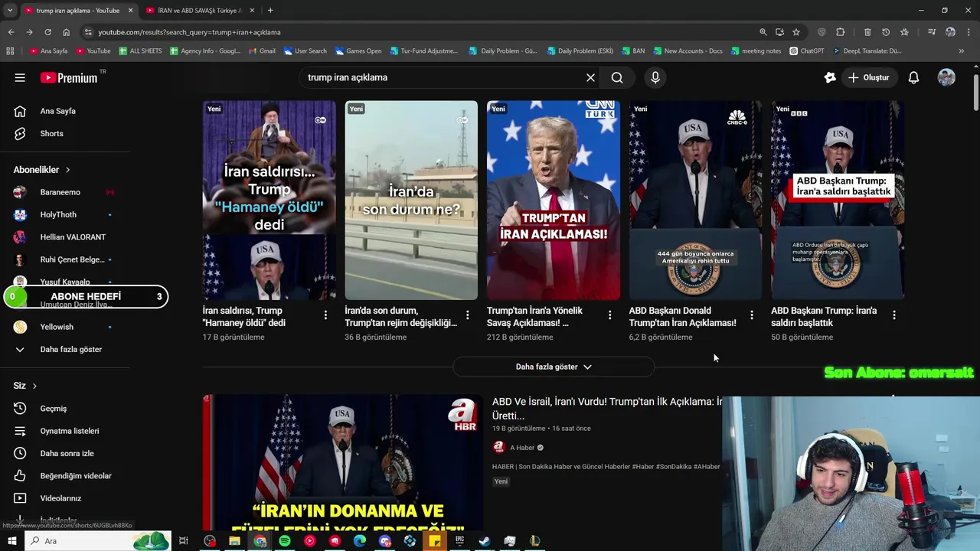Viewport: 980px width, 551px height.
Task: Play the 'Hamaney öldü' short thumbnail
Action: [x=269, y=200]
